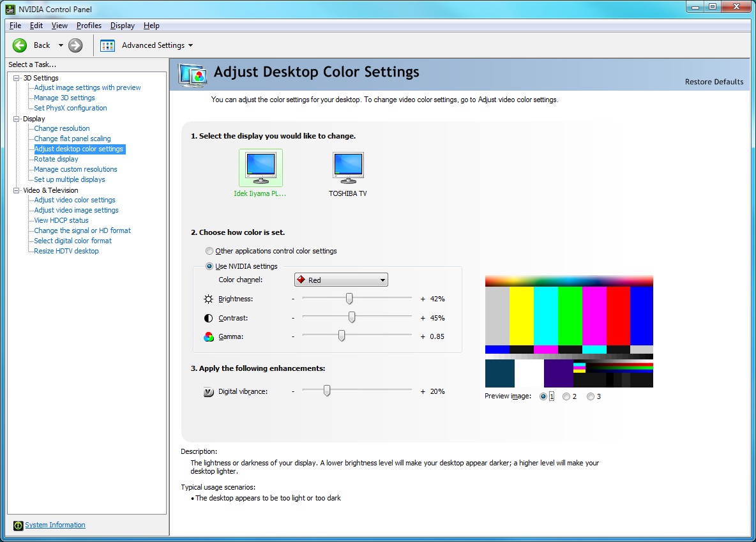This screenshot has width=756, height=542.
Task: Select Adjust desktop color settings item
Action: tap(79, 149)
